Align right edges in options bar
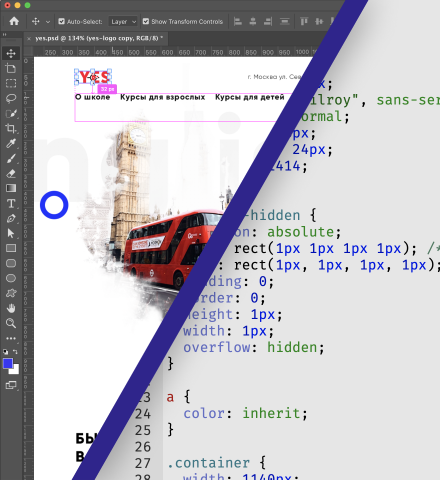Viewport: 440px width, 480px height. (268, 21)
